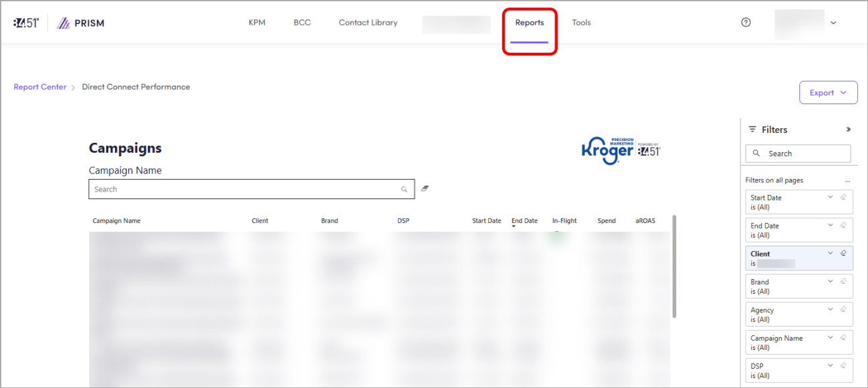The height and width of the screenshot is (388, 868).
Task: Expand the End Date filter chevron
Action: (x=831, y=225)
